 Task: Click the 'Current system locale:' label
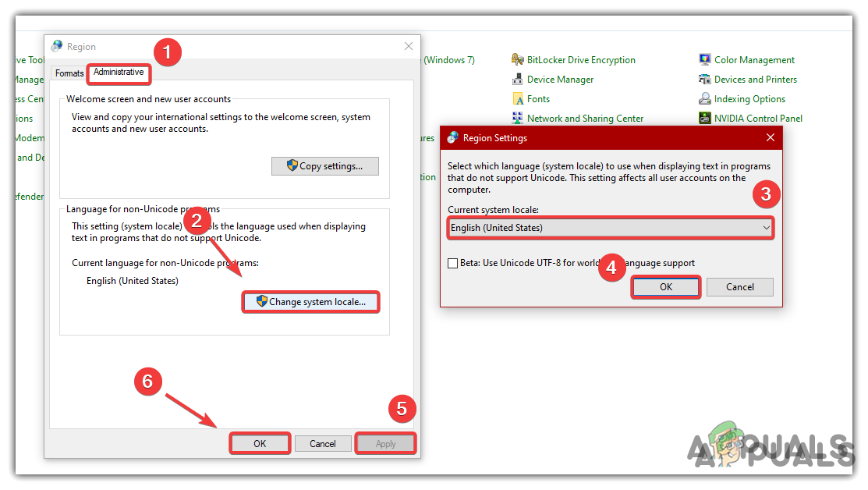pyautogui.click(x=493, y=210)
